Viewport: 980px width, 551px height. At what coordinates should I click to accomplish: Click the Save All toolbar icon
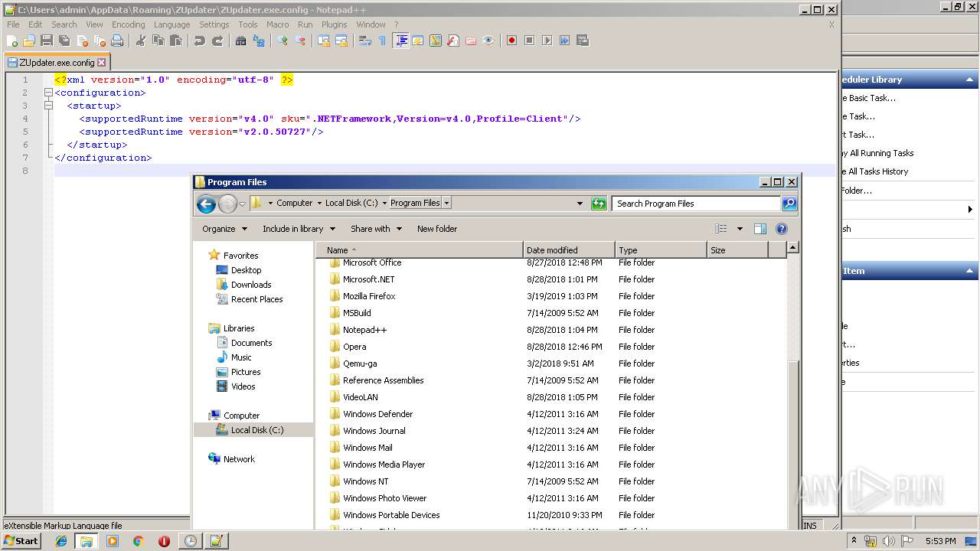64,41
